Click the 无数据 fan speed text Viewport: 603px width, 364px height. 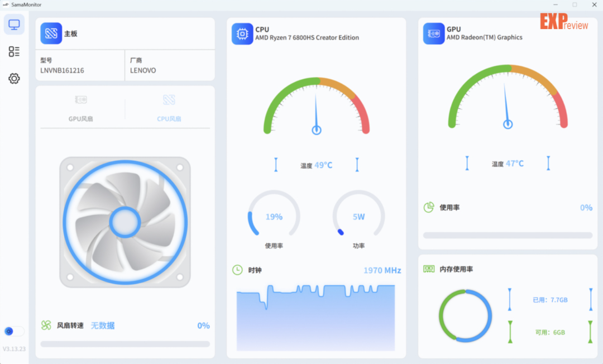103,325
